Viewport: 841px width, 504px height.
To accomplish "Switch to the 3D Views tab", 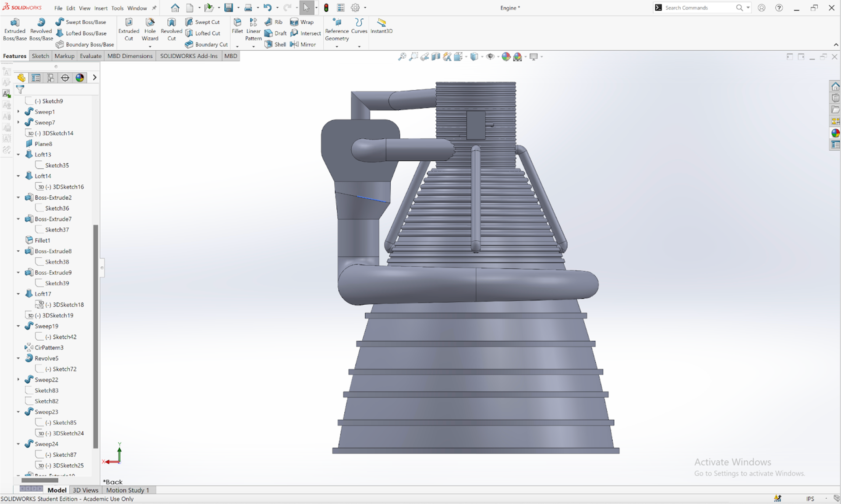I will (85, 490).
